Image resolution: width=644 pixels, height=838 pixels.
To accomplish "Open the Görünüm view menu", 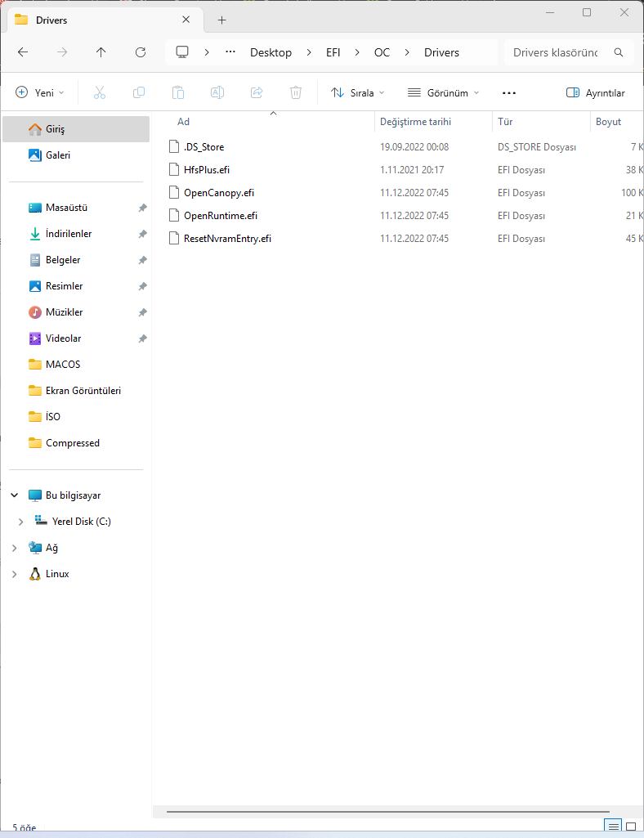I will pyautogui.click(x=443, y=93).
